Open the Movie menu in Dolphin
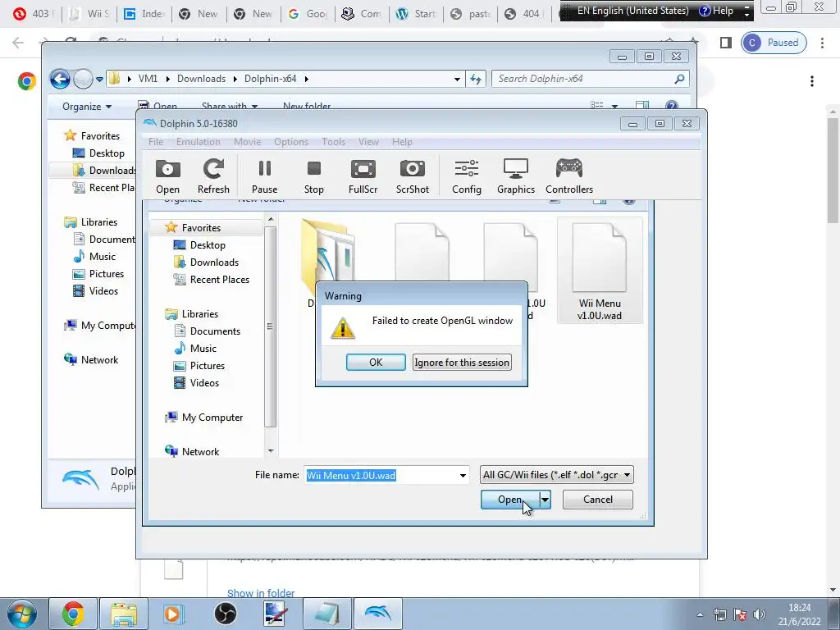 [x=248, y=142]
